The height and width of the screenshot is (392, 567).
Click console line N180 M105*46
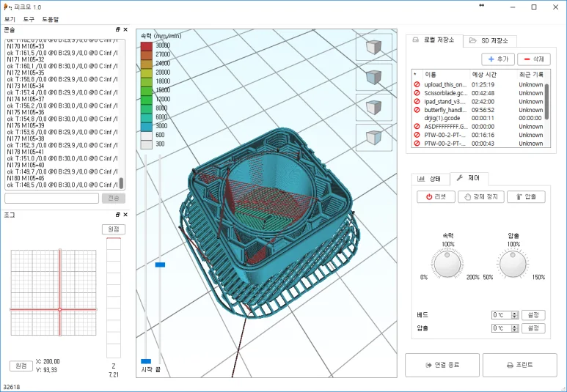[x=26, y=178]
